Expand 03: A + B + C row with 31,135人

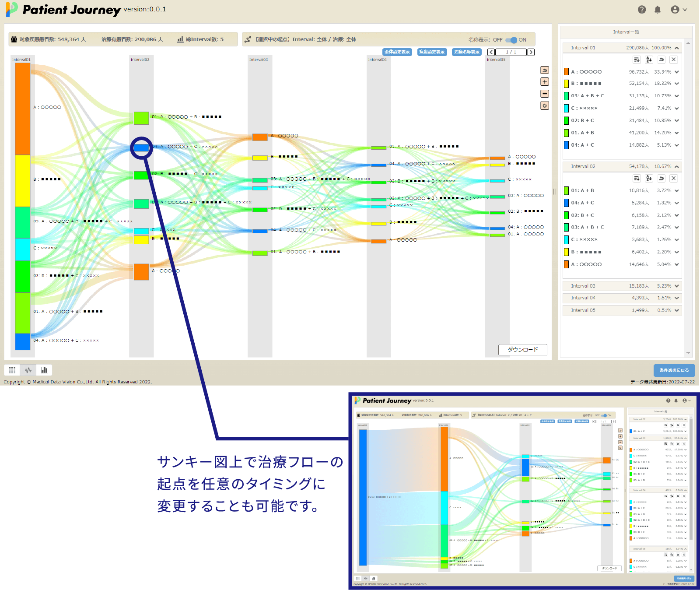pyautogui.click(x=677, y=95)
